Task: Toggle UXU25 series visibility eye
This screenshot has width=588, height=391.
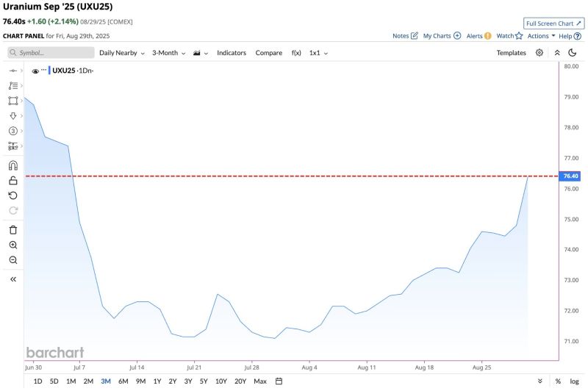Action: pos(35,71)
